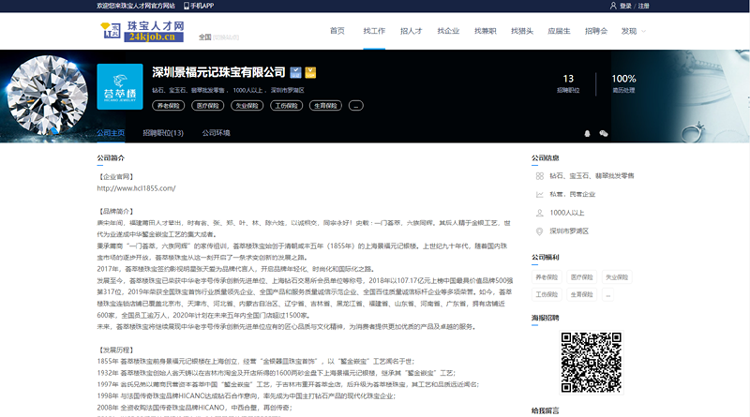
Task: Open the 全国 city switch selector
Action: (219, 37)
